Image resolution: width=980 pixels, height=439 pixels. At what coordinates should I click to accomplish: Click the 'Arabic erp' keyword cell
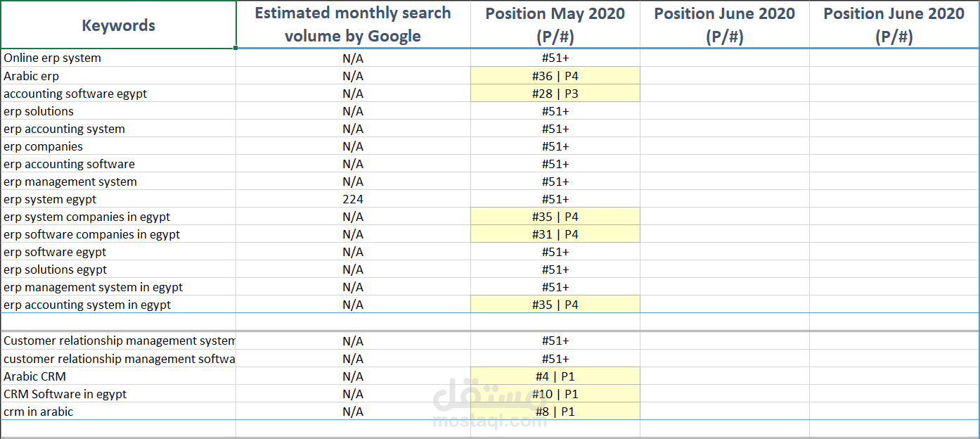click(x=118, y=76)
